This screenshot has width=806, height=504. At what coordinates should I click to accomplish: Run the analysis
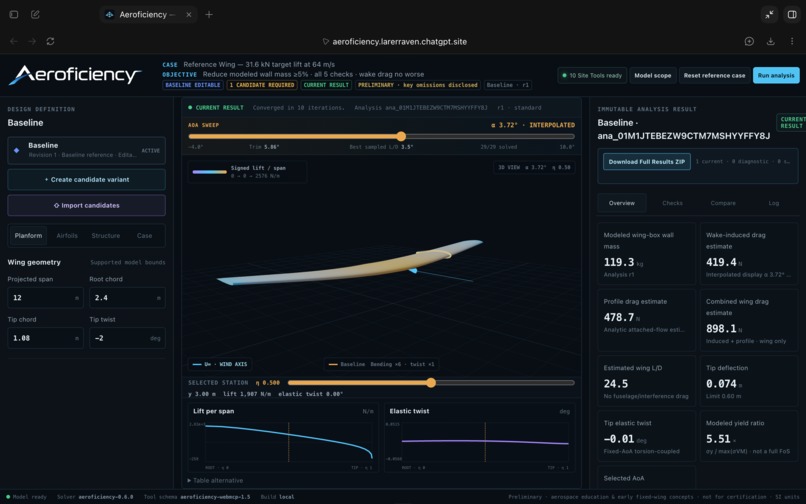tap(776, 75)
